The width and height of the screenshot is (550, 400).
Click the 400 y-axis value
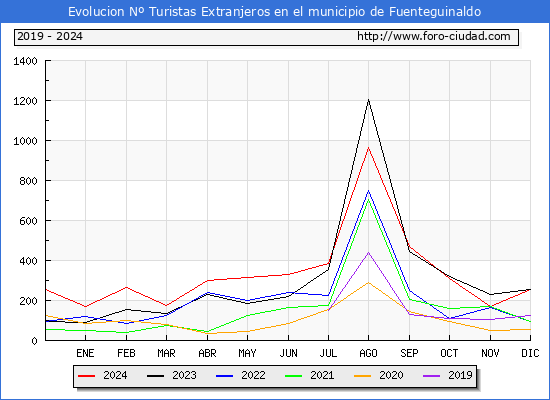point(28,261)
